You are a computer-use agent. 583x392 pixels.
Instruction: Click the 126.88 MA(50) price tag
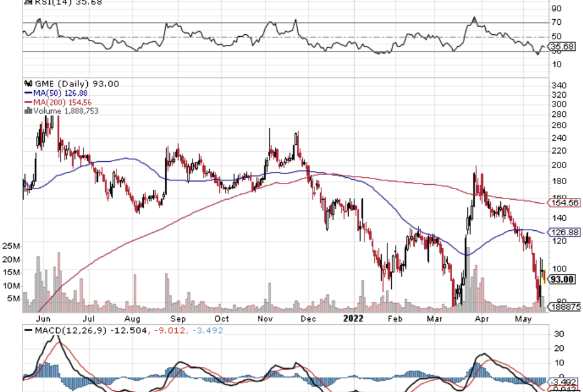tap(562, 232)
